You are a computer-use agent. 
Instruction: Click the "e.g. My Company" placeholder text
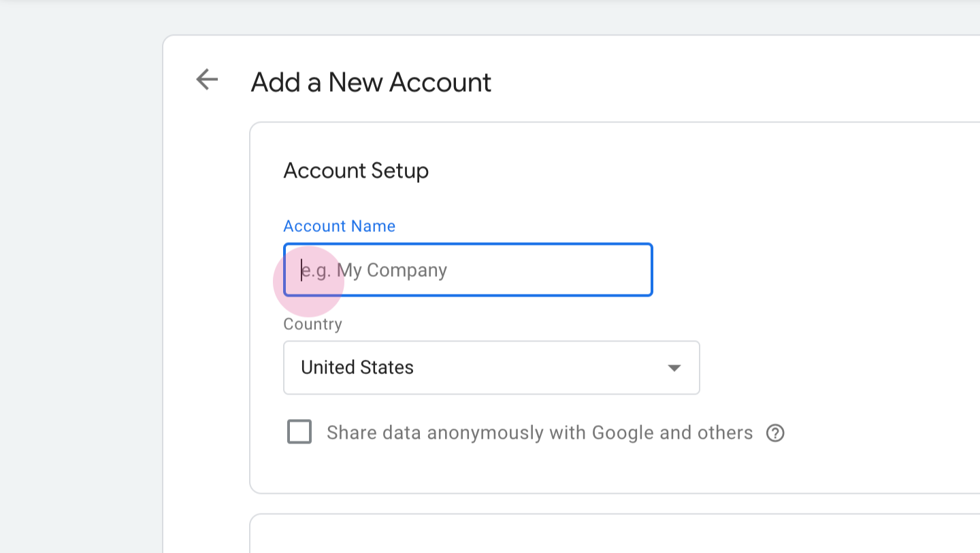374,271
